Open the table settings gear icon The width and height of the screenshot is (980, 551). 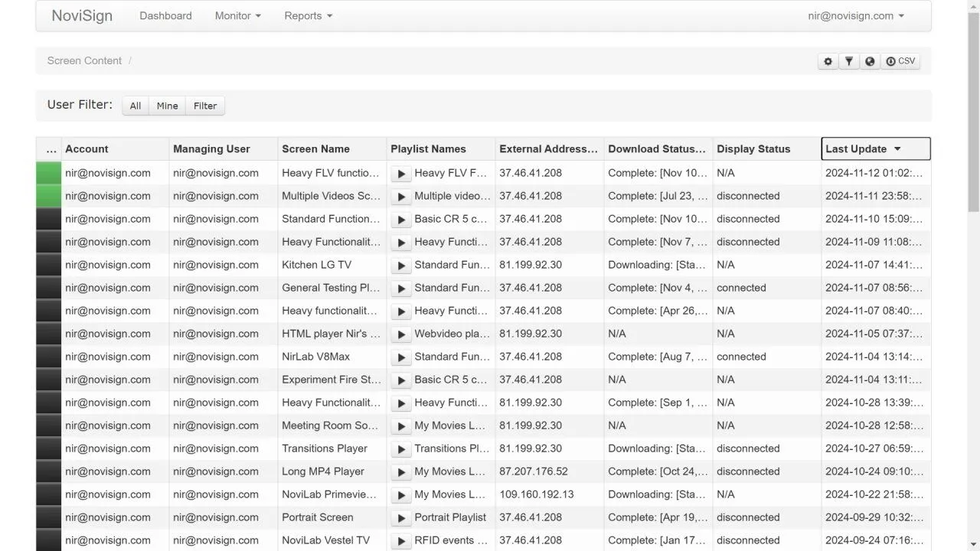click(x=828, y=61)
